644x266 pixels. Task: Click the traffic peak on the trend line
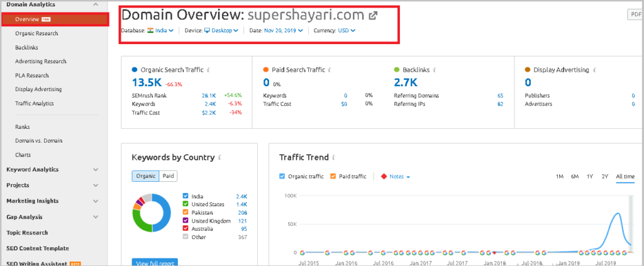[618, 213]
